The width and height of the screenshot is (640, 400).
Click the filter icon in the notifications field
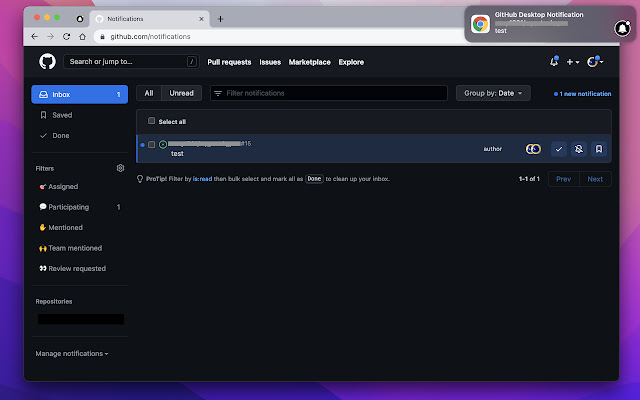click(218, 93)
